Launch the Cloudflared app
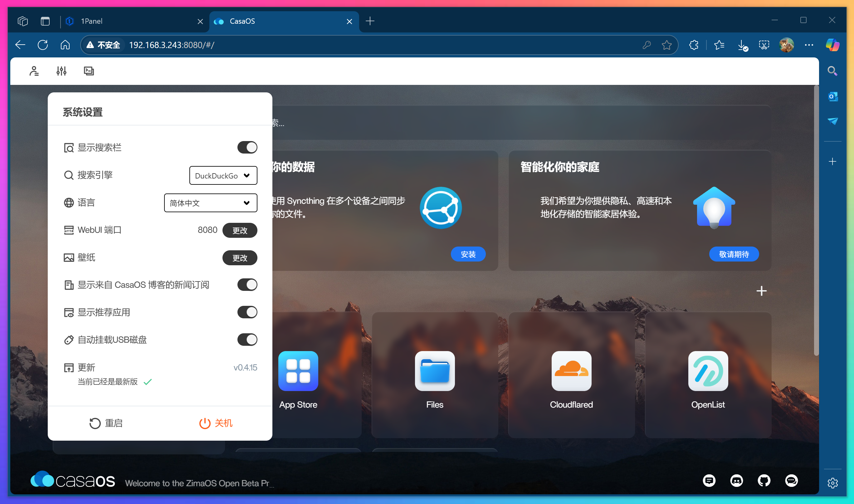Screen dimensions: 854x504 coord(571,371)
